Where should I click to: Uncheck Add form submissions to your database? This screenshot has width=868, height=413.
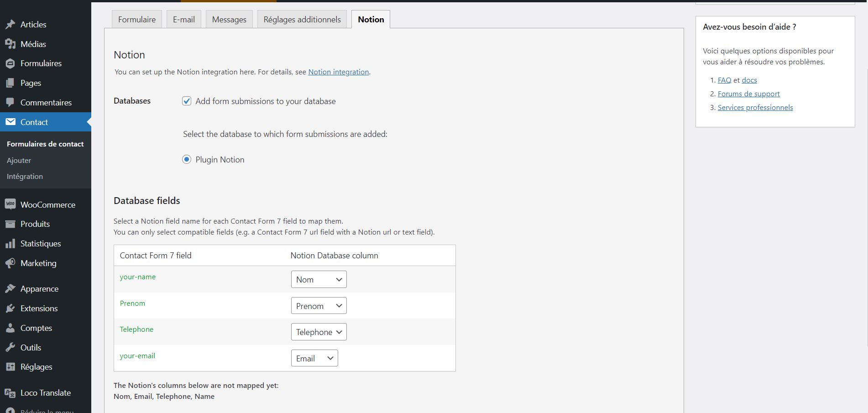pos(187,101)
